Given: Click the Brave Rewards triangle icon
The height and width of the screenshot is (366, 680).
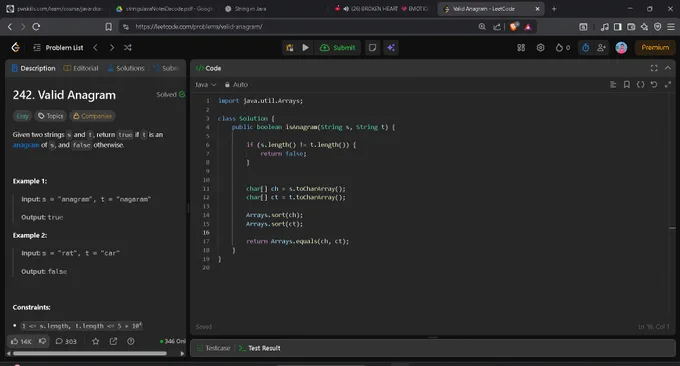Looking at the screenshot, I should [x=528, y=27].
